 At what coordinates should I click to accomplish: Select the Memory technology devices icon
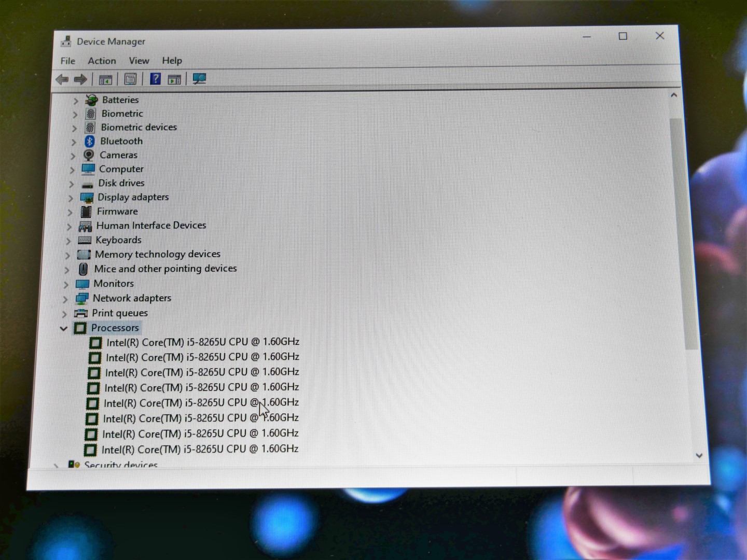point(84,255)
